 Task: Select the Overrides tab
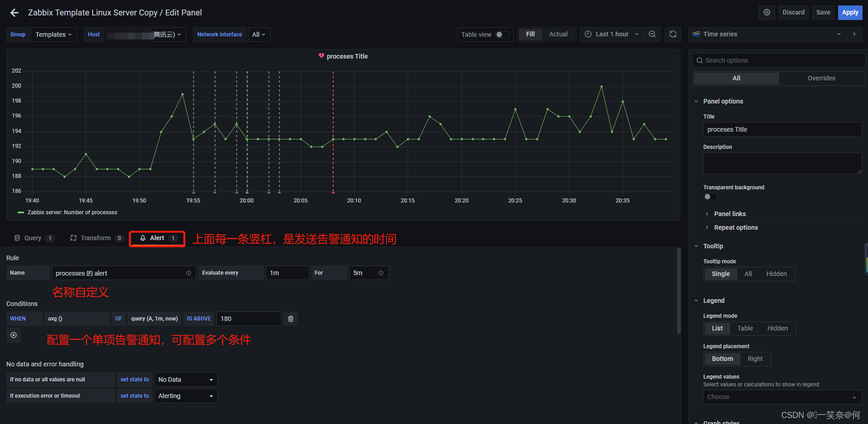coord(821,79)
